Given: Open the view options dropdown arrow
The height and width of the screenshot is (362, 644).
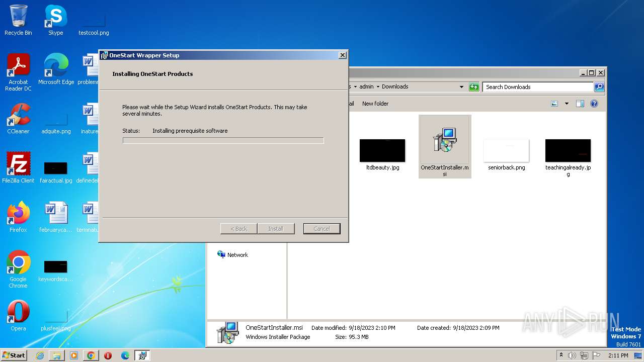Looking at the screenshot, I should point(567,104).
